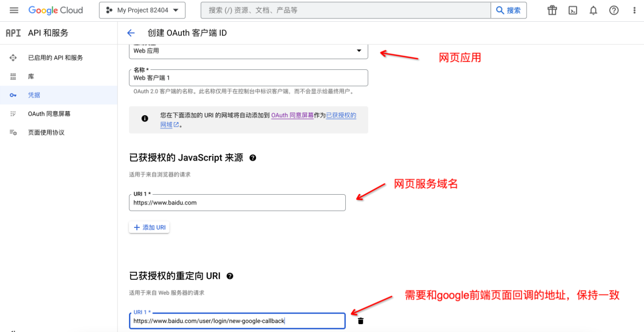Select OAuth 同意屏幕 in sidebar
This screenshot has width=644, height=332.
(x=59, y=114)
